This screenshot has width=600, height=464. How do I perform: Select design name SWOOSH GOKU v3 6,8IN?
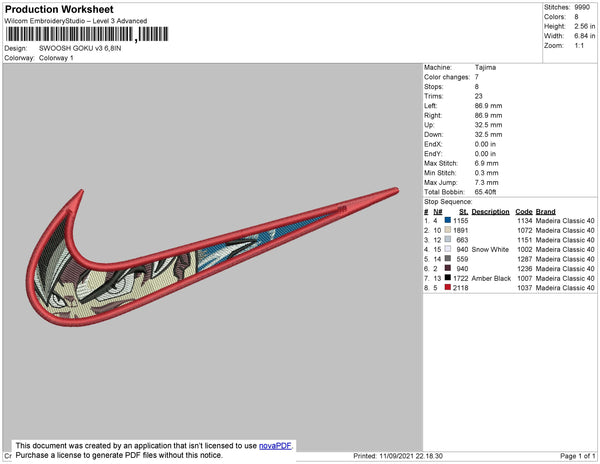(80, 49)
